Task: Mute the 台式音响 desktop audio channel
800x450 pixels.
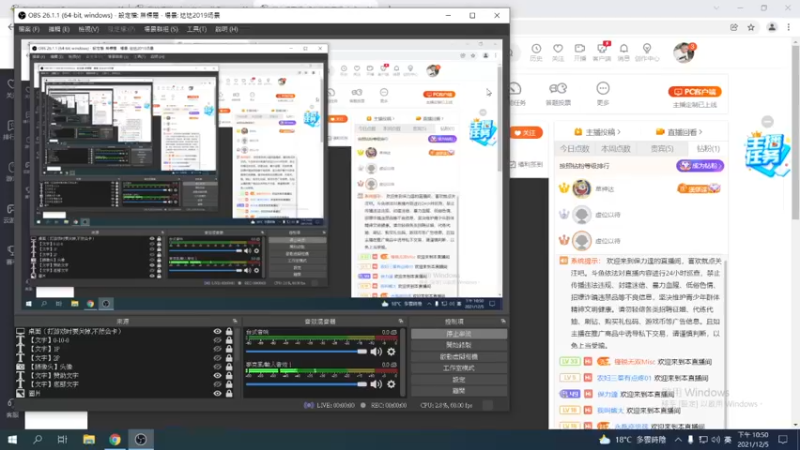Action: 376,352
